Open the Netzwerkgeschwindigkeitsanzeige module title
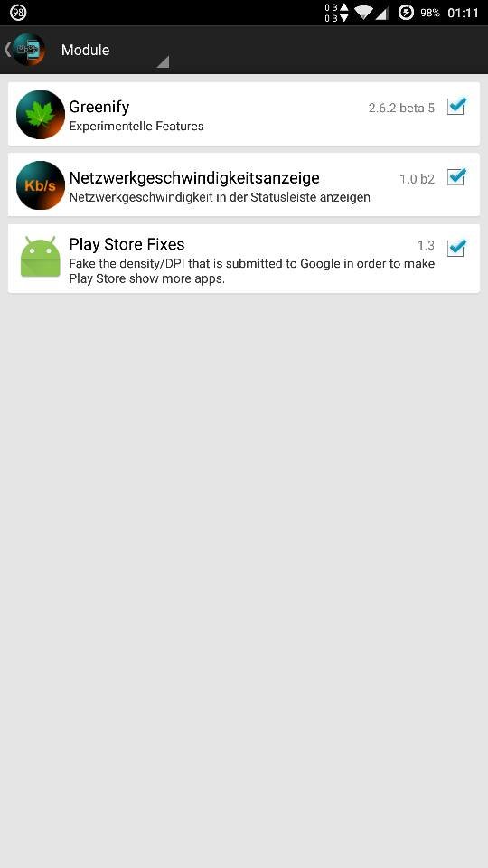This screenshot has width=488, height=868. pos(194,178)
